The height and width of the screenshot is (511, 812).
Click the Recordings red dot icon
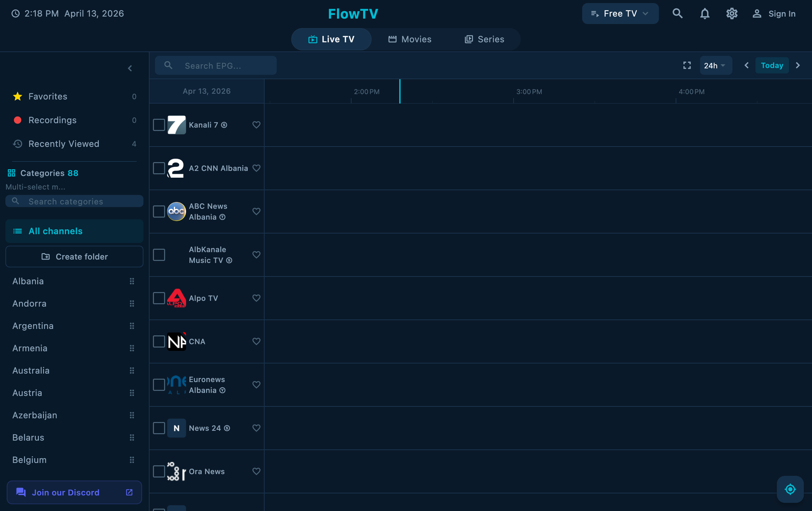(x=18, y=120)
